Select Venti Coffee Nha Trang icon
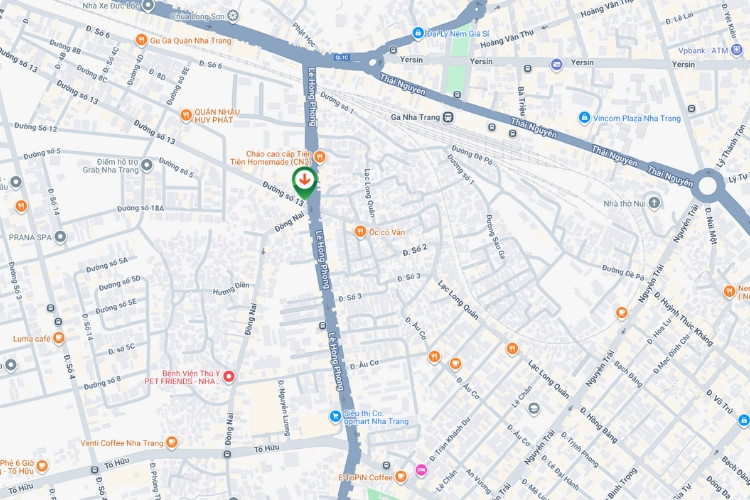This screenshot has width=750, height=500. point(171,443)
